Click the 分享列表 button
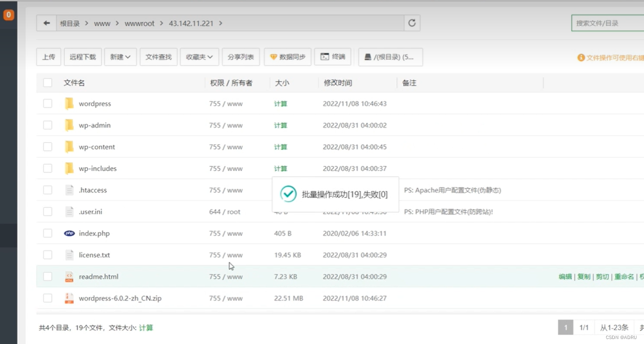This screenshot has width=644, height=344. point(241,57)
